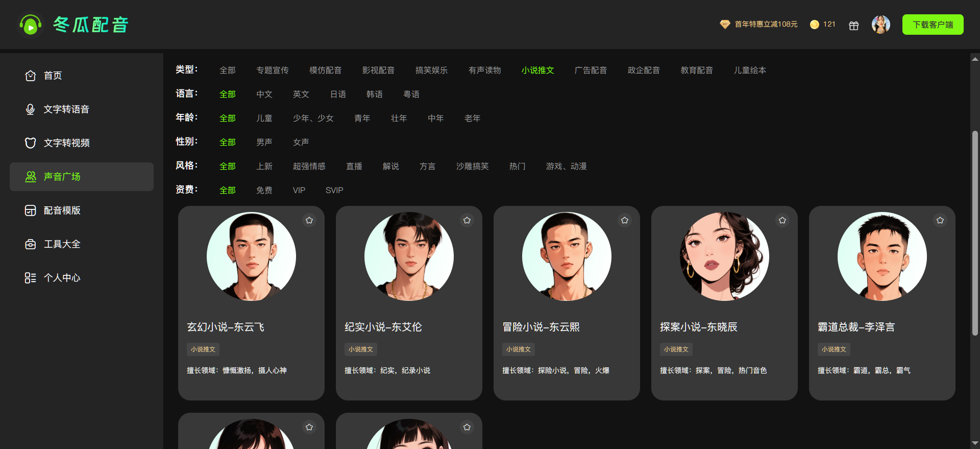
Task: Select 男声 gender filter
Action: (264, 142)
